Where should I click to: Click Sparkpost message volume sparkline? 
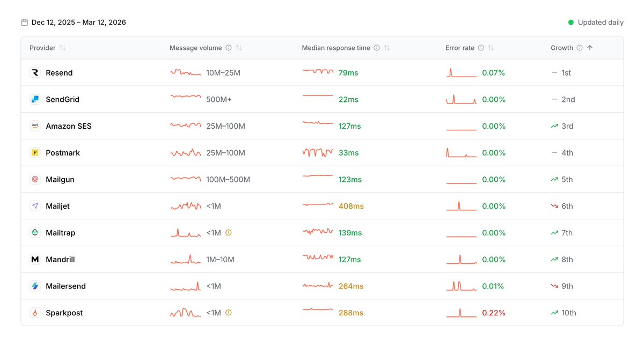pyautogui.click(x=186, y=312)
